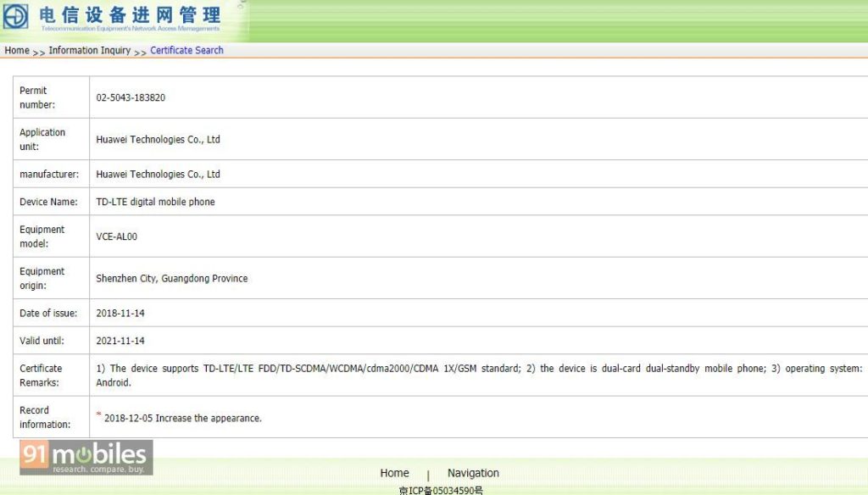This screenshot has height=495, width=868.
Task: Open the footer Navigation link
Action: click(473, 473)
